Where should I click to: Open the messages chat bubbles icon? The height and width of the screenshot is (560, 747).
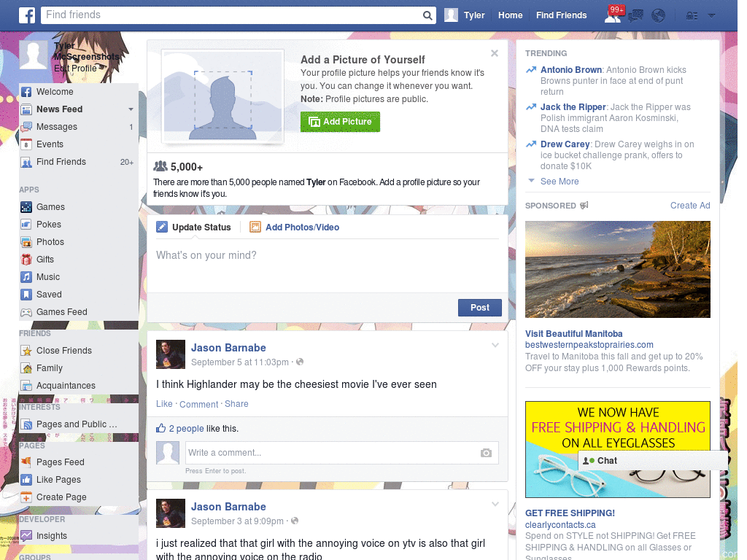[635, 16]
